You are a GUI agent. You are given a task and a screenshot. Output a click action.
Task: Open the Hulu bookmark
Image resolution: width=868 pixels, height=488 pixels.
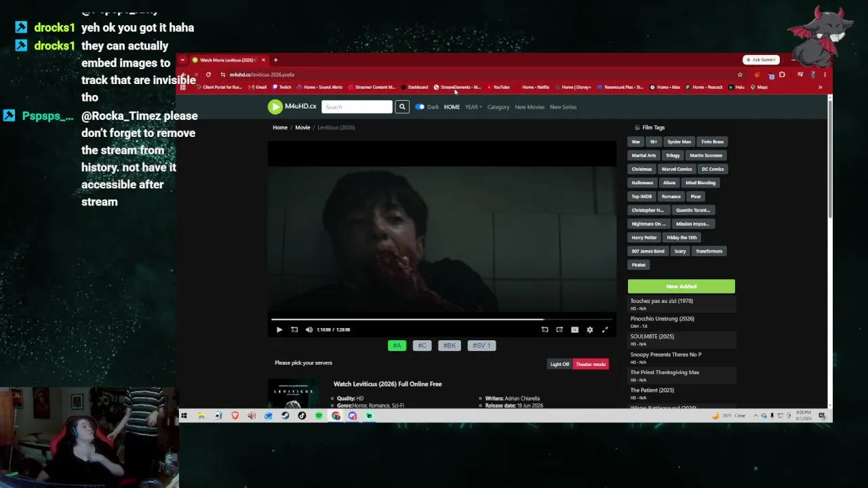tap(736, 87)
